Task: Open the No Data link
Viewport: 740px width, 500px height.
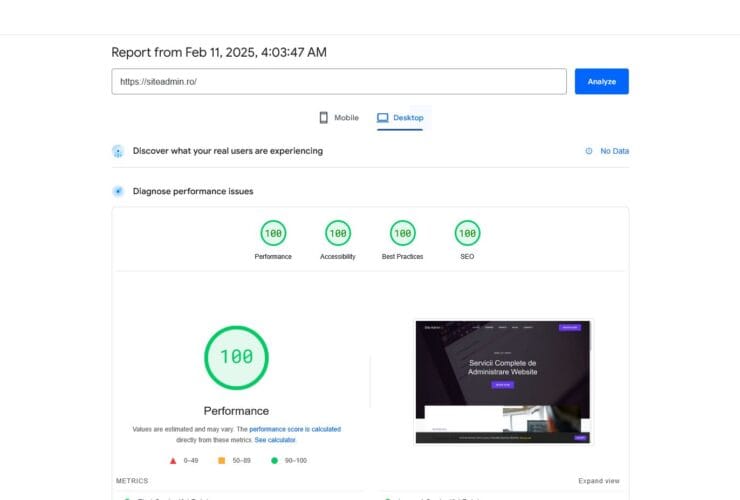Action: 614,151
